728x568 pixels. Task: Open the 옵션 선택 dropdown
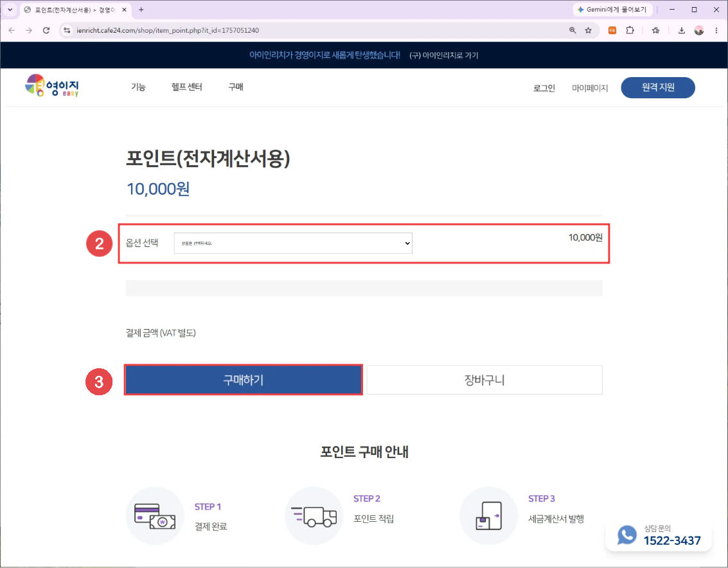point(293,243)
